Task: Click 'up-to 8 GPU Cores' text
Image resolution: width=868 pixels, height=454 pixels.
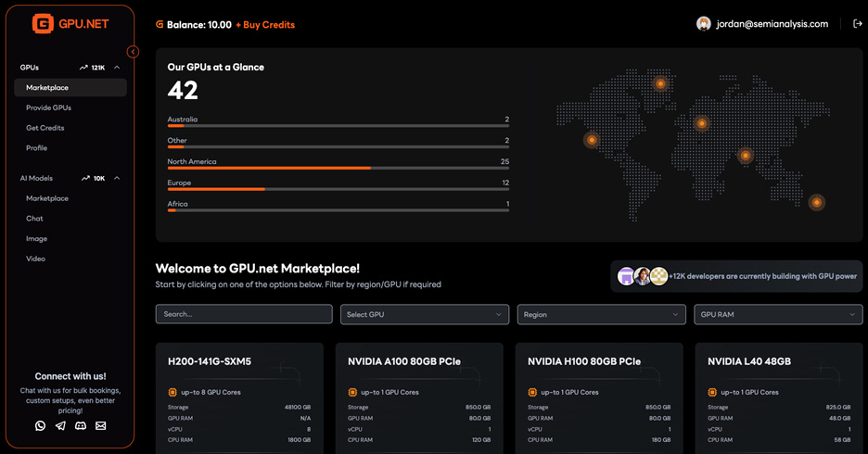Action: 211,392
